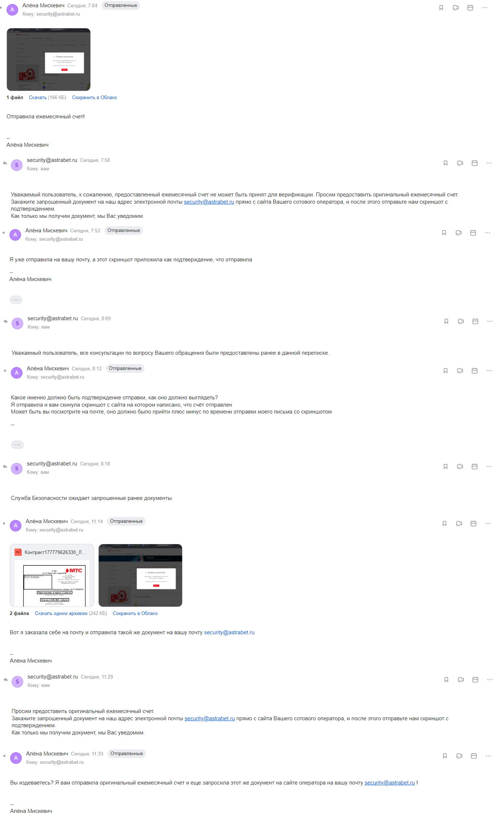Click video call icon on the 7:50 reply
Screen dimensions: 504x827
pos(460,163)
